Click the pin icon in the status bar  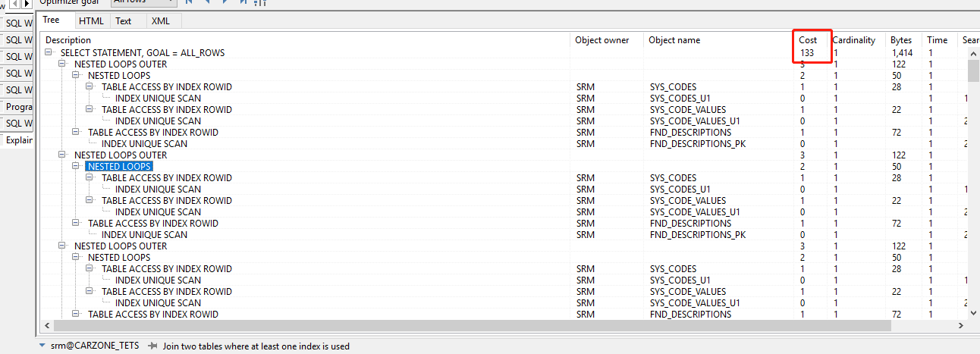(x=152, y=346)
